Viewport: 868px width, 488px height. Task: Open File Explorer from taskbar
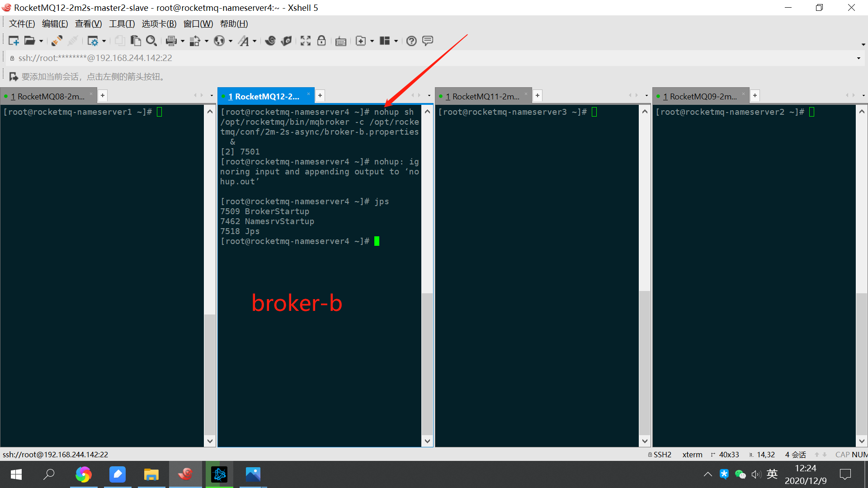(x=151, y=474)
